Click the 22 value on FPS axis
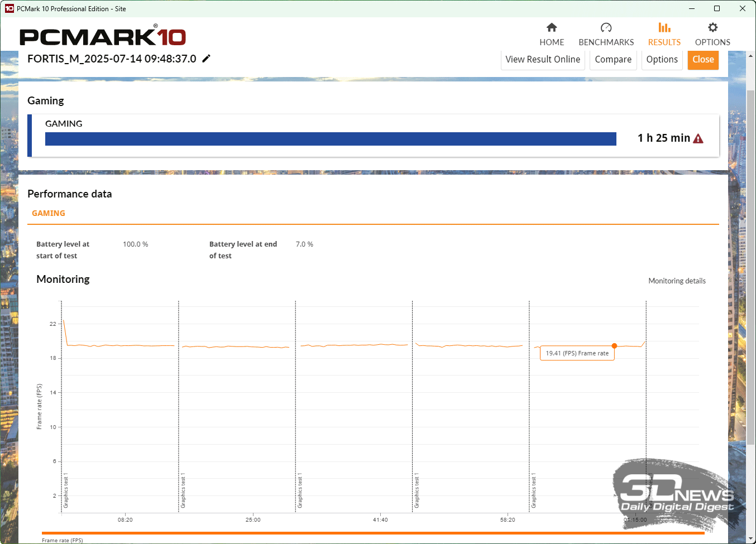This screenshot has height=544, width=756. [53, 324]
